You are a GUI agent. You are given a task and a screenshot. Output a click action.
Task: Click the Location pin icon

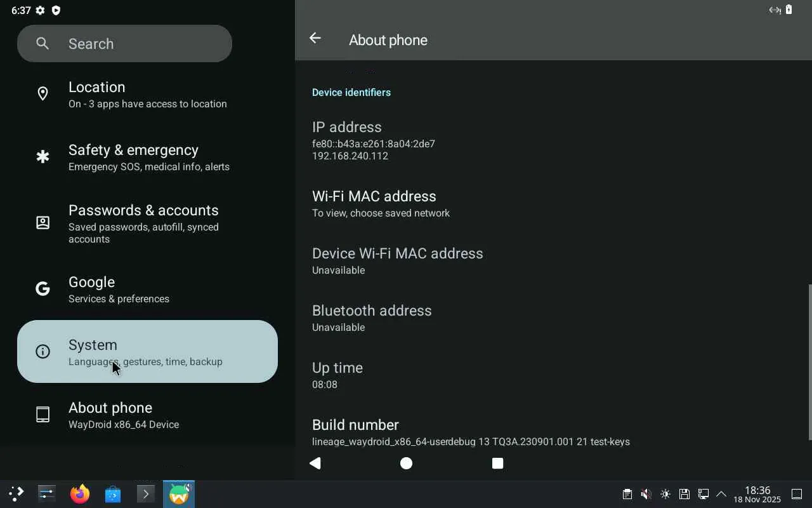[43, 94]
